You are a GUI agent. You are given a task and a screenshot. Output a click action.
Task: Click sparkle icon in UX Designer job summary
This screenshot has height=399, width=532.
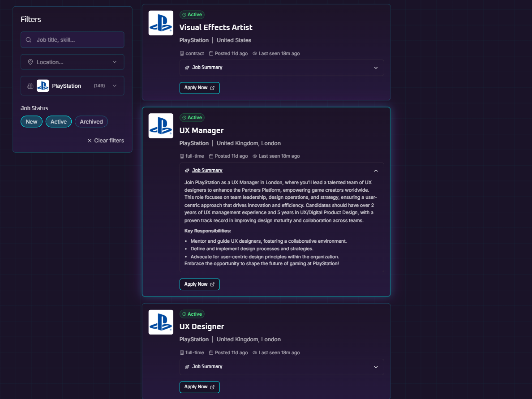187,367
